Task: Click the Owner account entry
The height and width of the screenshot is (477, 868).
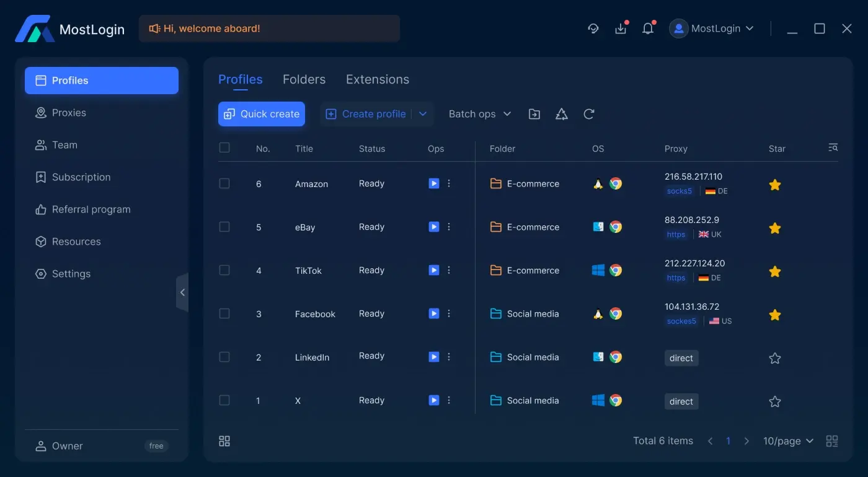Action: [102, 446]
